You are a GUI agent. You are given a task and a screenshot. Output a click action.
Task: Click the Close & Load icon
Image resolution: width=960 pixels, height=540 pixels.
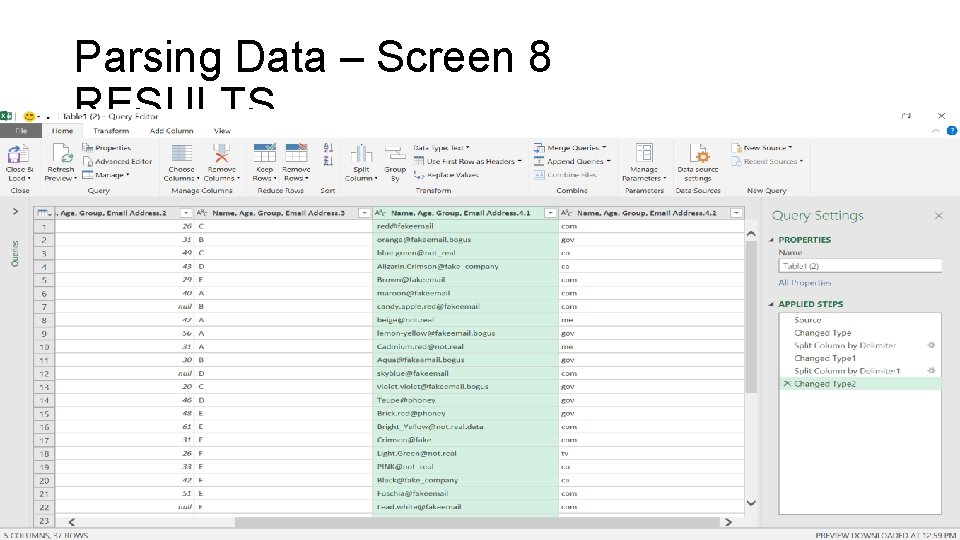pos(18,154)
